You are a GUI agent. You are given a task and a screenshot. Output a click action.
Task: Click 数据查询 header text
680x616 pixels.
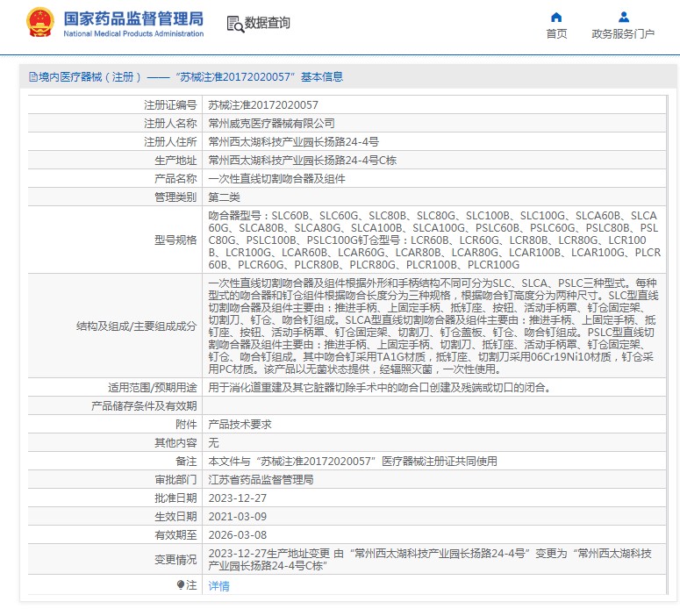click(x=267, y=23)
